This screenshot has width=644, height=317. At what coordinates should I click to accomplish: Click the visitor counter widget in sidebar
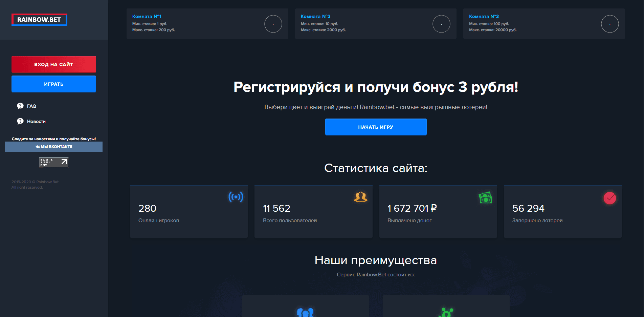tap(53, 162)
